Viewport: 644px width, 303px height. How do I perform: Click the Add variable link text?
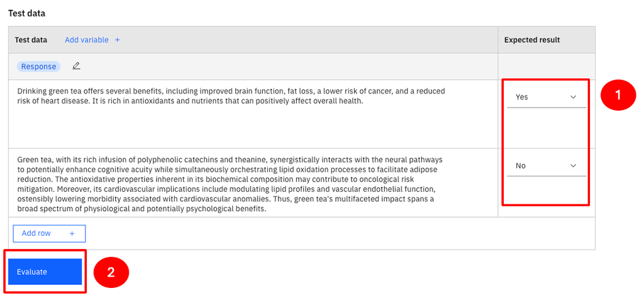[x=87, y=40]
